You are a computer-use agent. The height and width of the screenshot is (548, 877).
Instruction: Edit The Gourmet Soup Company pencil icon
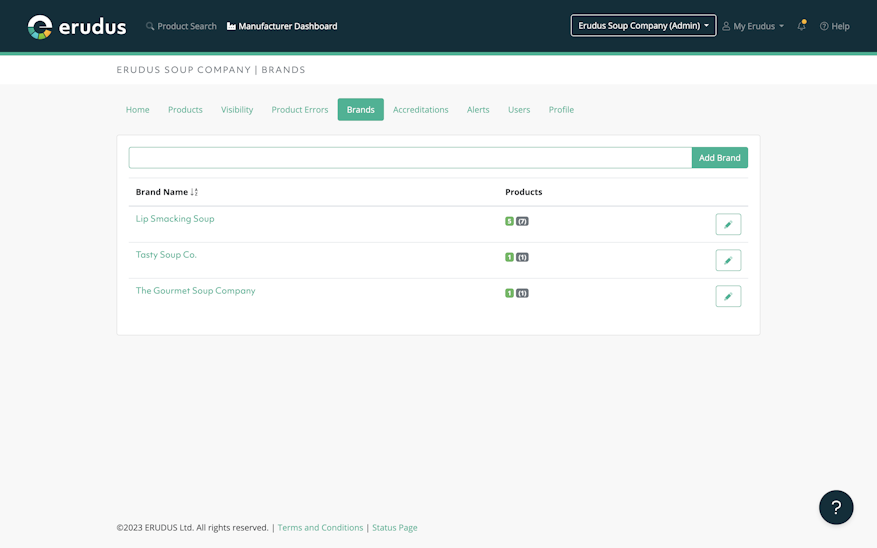pos(728,296)
